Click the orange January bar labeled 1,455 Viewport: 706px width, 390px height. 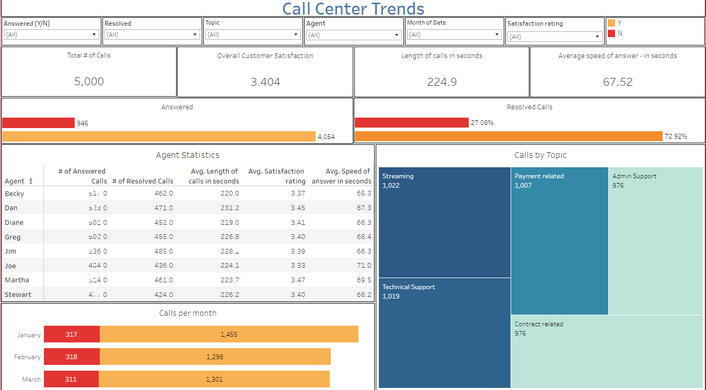[x=229, y=334]
